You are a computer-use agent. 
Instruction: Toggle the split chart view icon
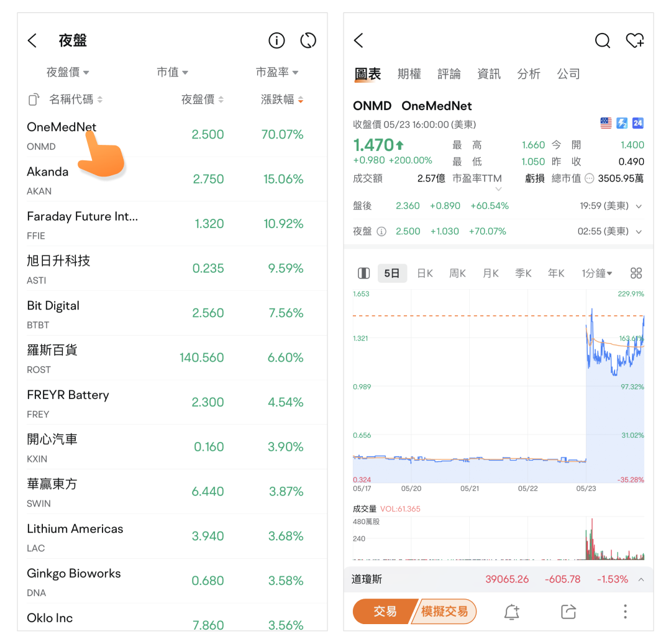point(364,274)
